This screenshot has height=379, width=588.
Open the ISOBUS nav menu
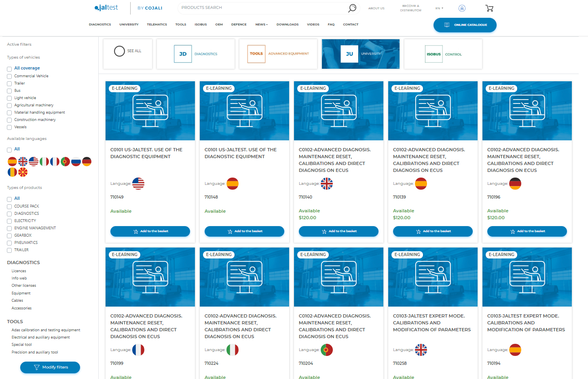point(201,25)
